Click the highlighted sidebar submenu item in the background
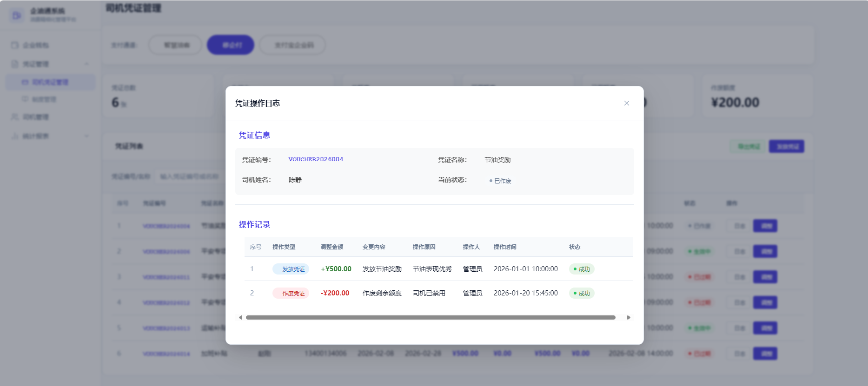Screen dimensions: 868x386 (50, 82)
